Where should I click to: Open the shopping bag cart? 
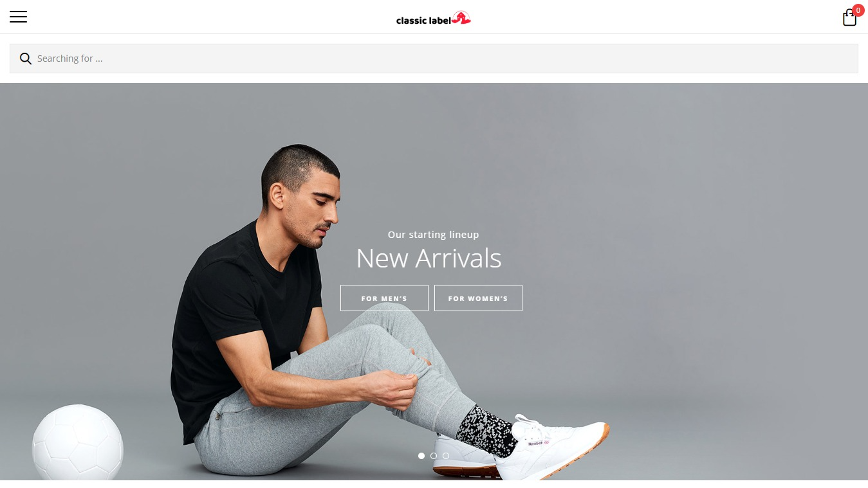tap(849, 18)
